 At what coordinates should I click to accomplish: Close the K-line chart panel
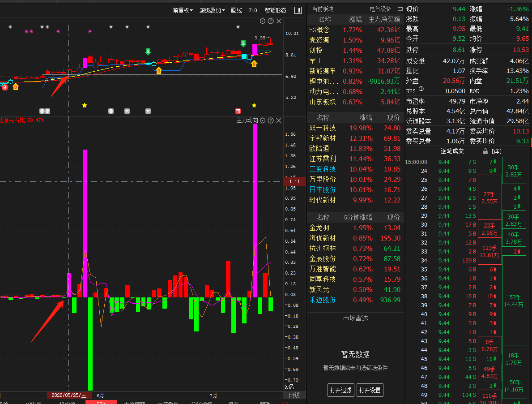(279, 21)
